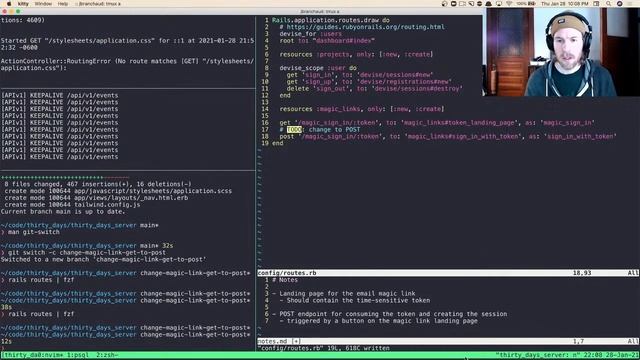This screenshot has height=360, width=640.
Task: Click the notes.md vim status line
Action: (x=448, y=341)
